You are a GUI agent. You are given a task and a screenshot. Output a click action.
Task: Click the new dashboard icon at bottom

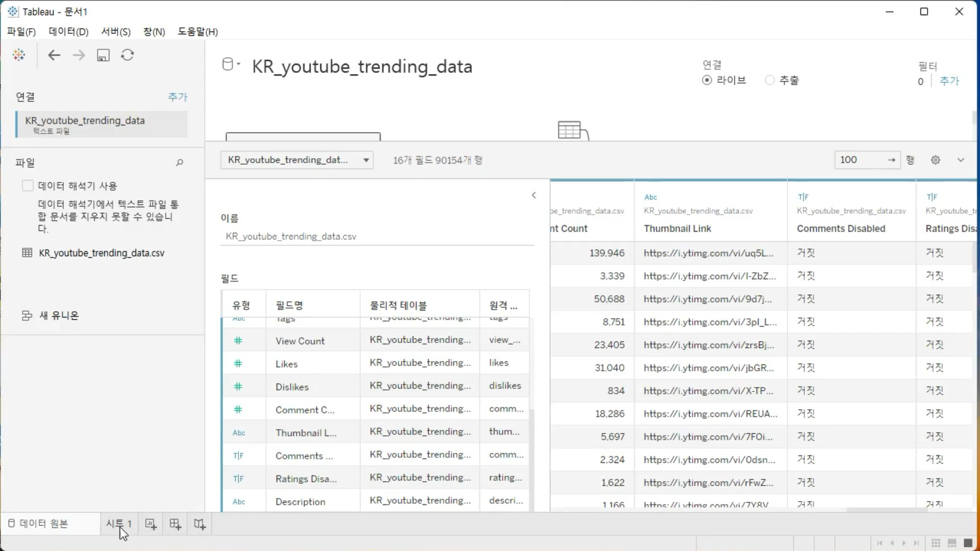coord(175,524)
